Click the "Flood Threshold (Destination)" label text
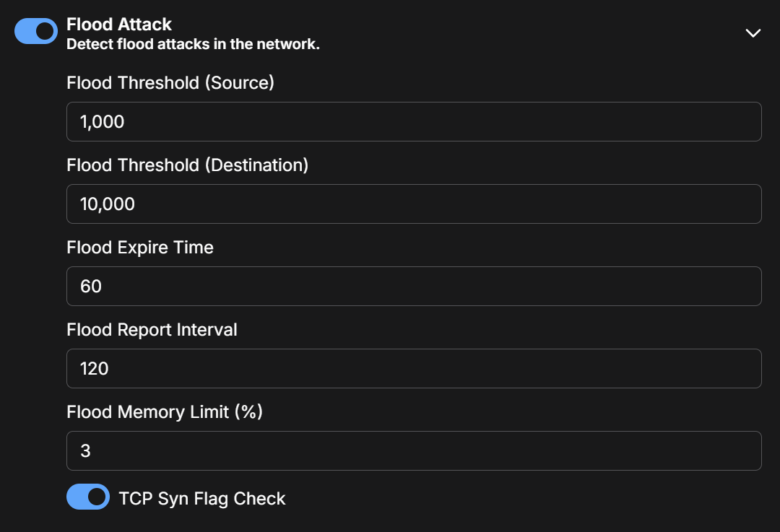The image size is (780, 532). (x=187, y=165)
